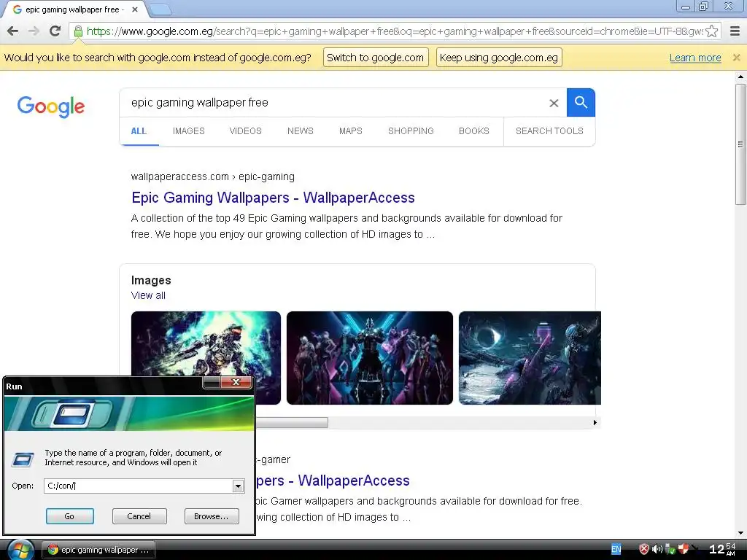
Task: Click the page scrollbar up arrow
Action: (740, 76)
